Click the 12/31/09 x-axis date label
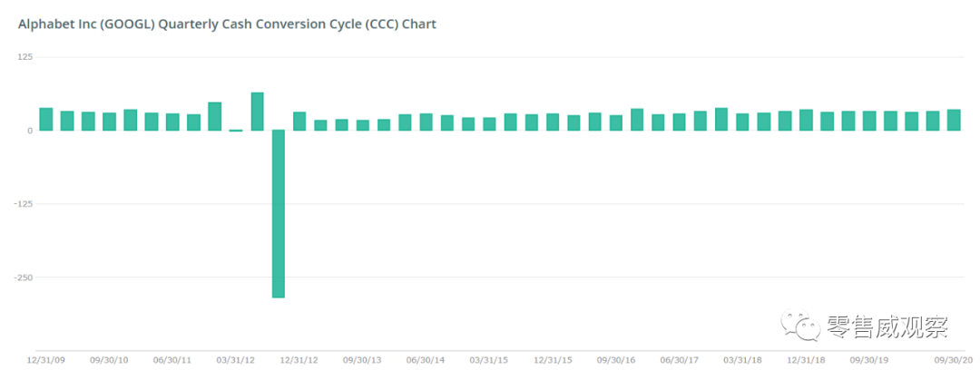This screenshot has height=370, width=980. 45,360
